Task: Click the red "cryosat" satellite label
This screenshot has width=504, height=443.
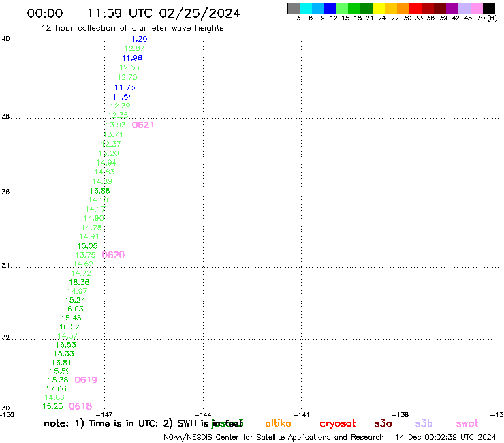Action: 338,424
